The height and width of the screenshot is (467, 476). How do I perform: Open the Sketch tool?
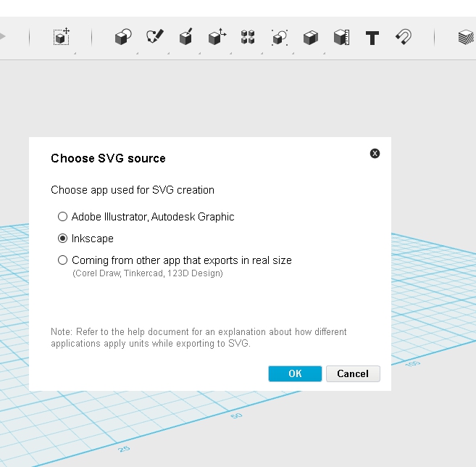click(x=154, y=37)
